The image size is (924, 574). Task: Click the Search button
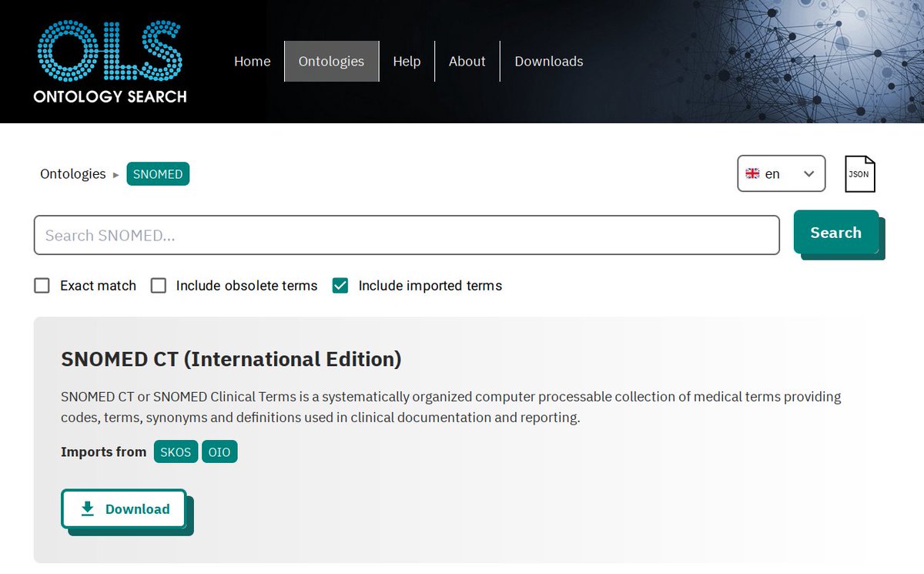pos(836,232)
